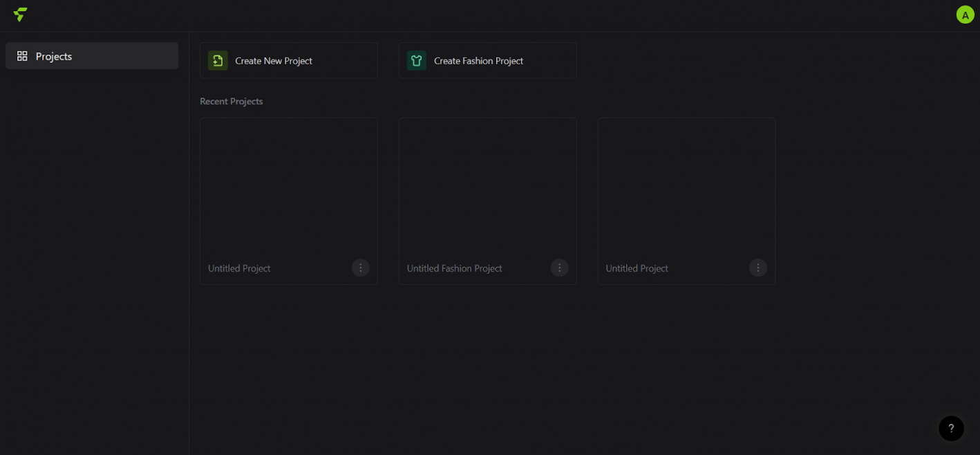Image resolution: width=980 pixels, height=455 pixels.
Task: Click Create New Project
Action: [x=289, y=60]
